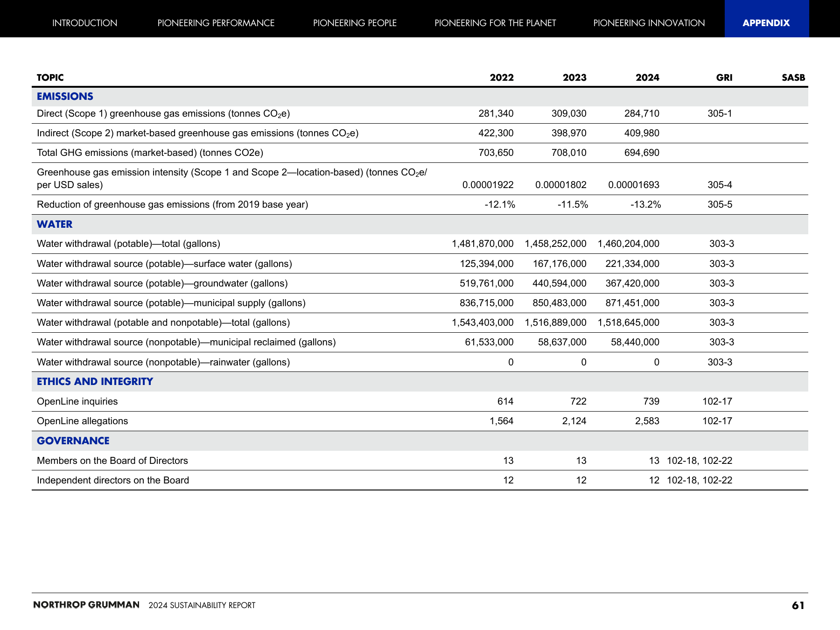Click emission intensity value 0.00001693
The height and width of the screenshot is (630, 840).
tap(634, 185)
